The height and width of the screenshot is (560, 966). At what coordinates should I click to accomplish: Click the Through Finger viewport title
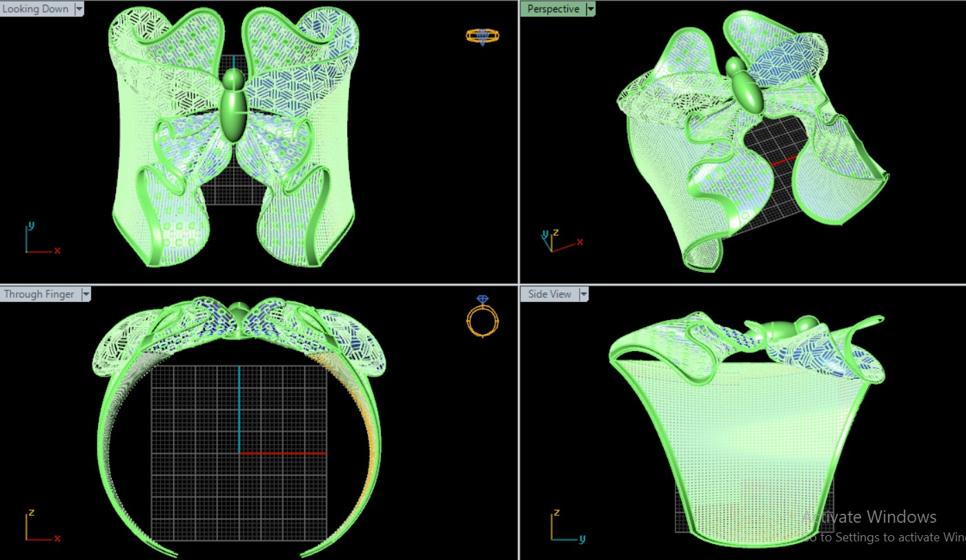pos(39,294)
